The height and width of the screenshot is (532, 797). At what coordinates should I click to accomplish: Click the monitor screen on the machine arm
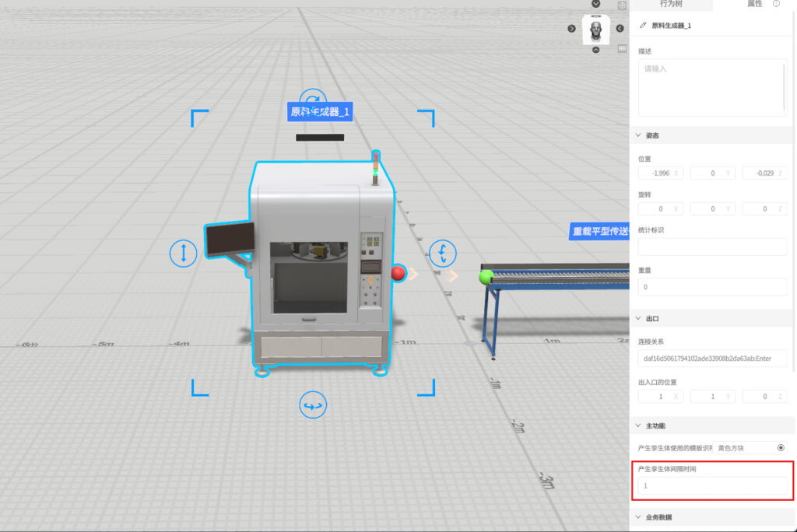coord(230,238)
